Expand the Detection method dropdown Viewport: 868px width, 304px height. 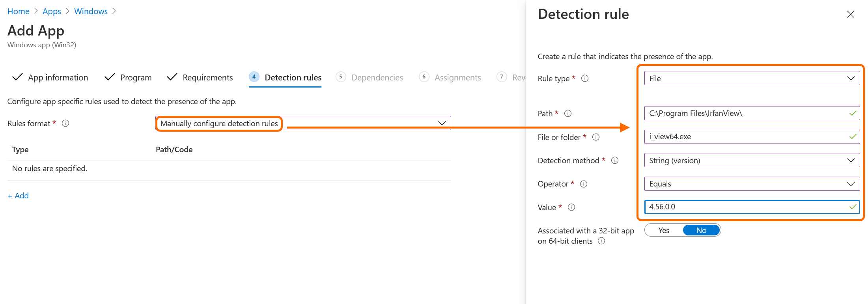(x=751, y=160)
